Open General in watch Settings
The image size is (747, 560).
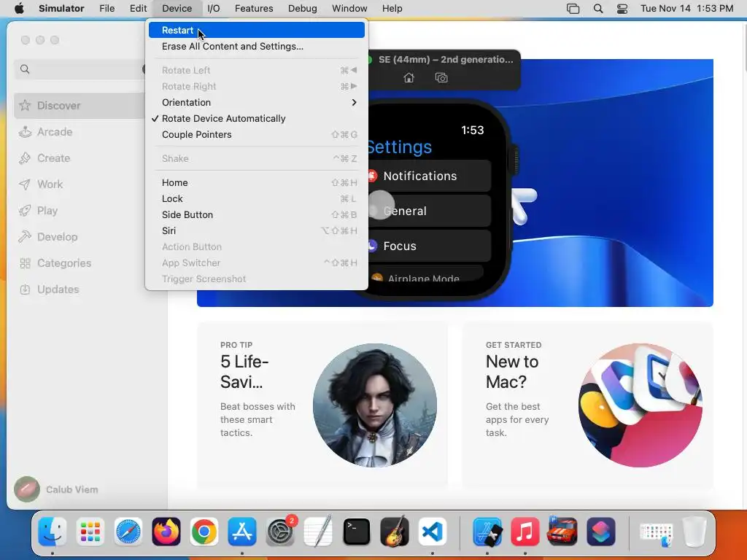429,211
